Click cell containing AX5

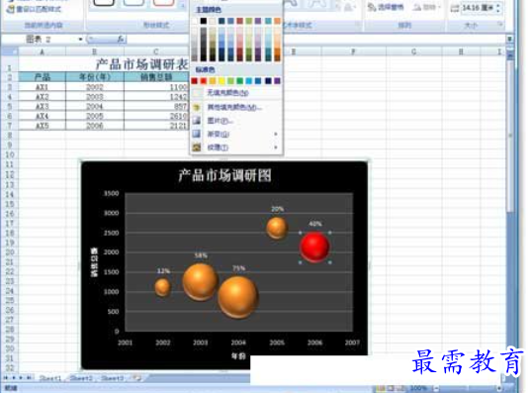(43, 126)
